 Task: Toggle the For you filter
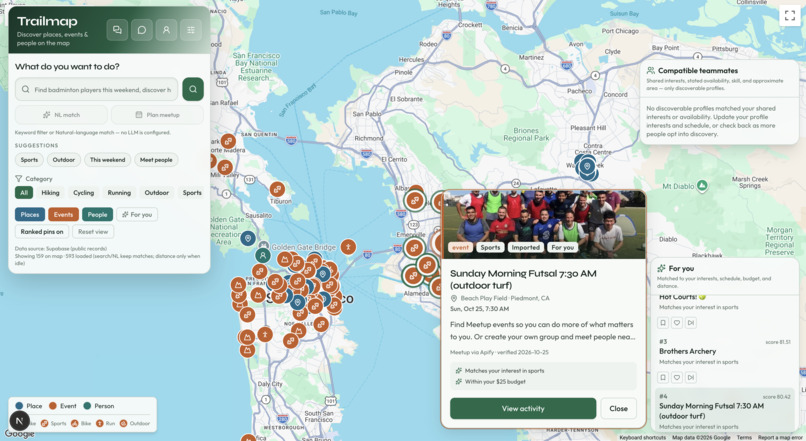click(137, 214)
